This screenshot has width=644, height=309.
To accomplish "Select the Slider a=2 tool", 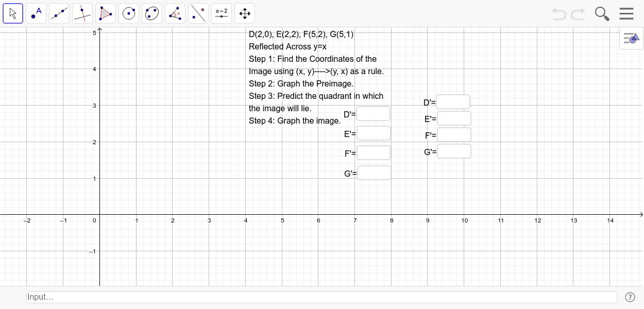I will pyautogui.click(x=222, y=13).
